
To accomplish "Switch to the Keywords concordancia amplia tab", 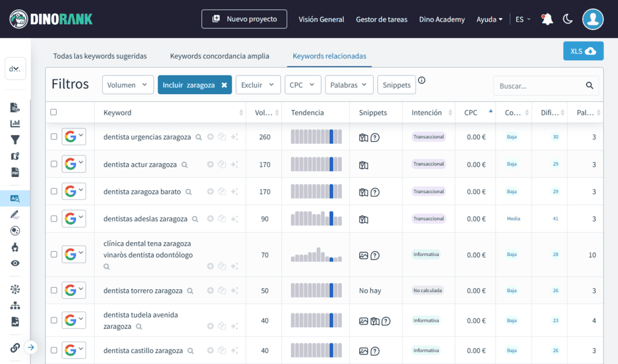I will coord(220,56).
